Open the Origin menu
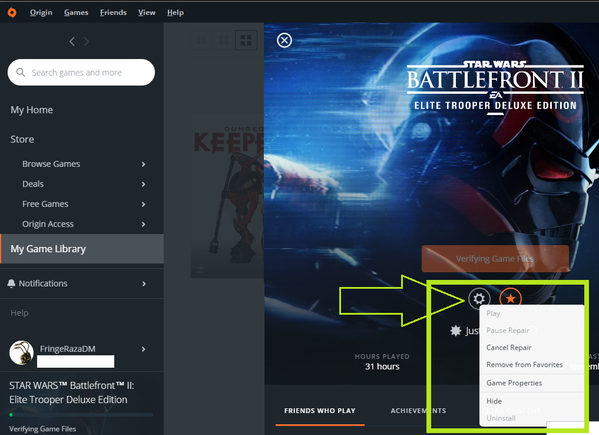Image resolution: width=599 pixels, height=435 pixels. click(x=41, y=13)
